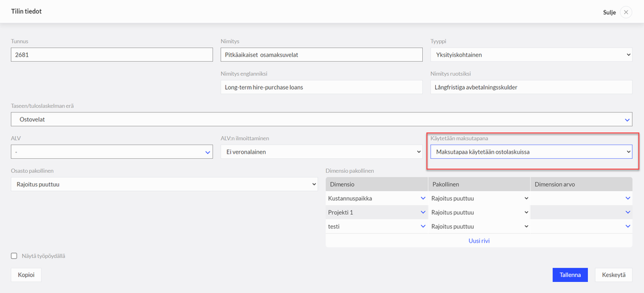Toggle the Näytä työpöydällä checkbox

point(14,256)
